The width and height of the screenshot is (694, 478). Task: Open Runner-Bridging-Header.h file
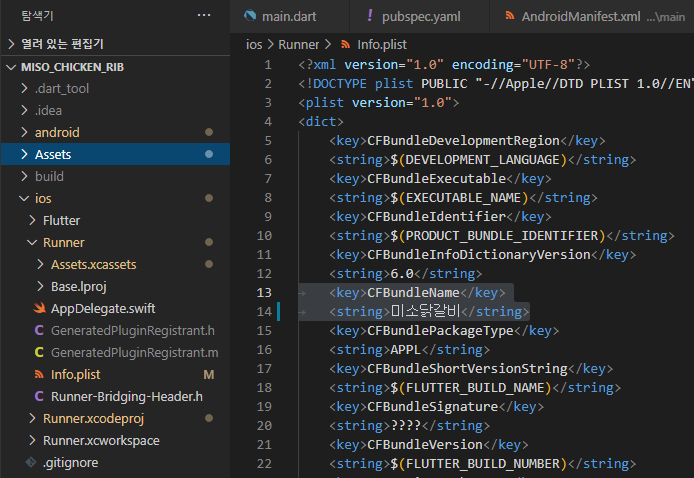tap(127, 397)
